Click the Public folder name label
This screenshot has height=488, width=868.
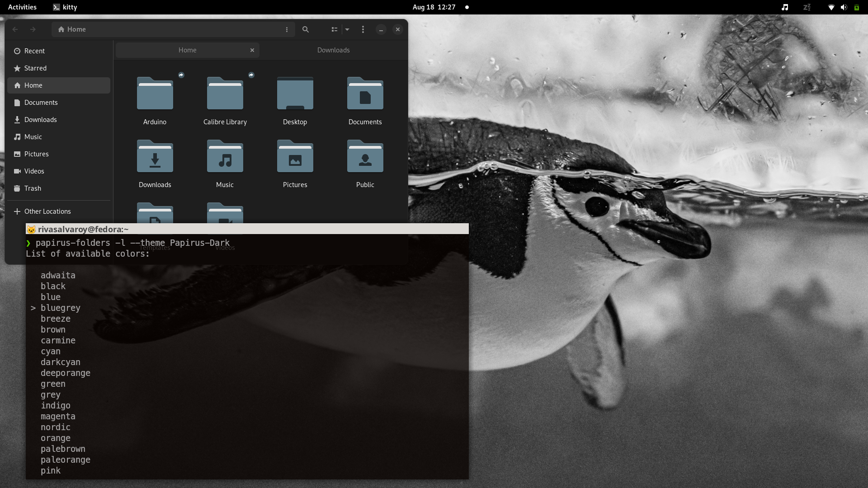(x=365, y=185)
